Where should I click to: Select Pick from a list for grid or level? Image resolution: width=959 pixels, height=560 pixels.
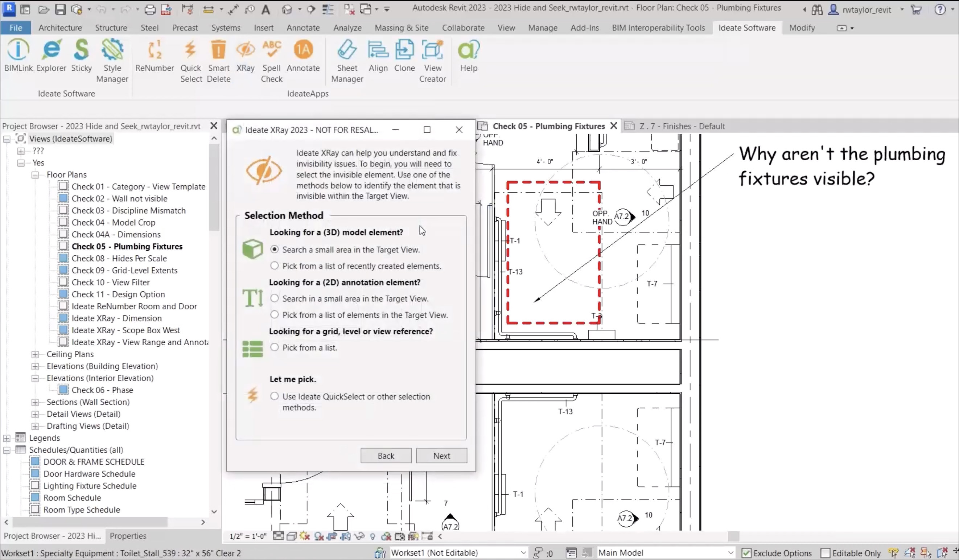pyautogui.click(x=274, y=347)
